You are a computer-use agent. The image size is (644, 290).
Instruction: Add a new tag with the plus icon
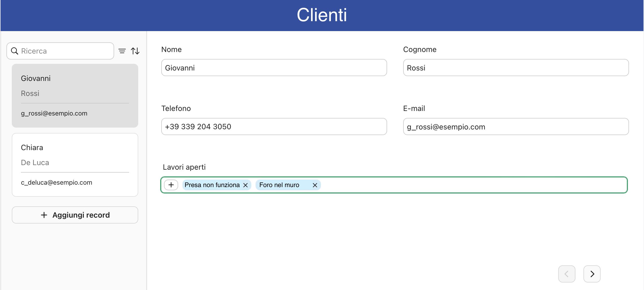171,185
